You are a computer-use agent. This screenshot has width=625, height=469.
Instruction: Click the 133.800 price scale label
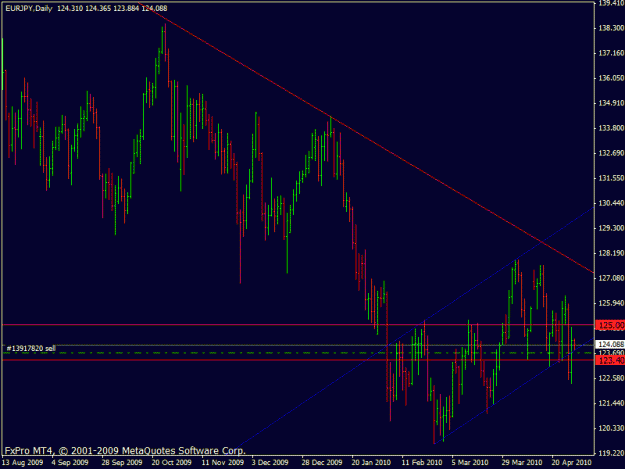tap(611, 128)
